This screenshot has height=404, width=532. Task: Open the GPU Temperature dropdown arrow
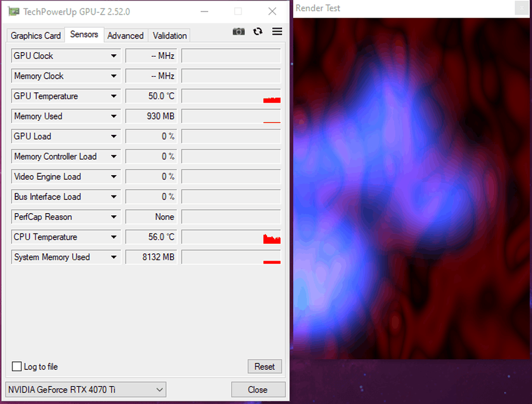pyautogui.click(x=113, y=96)
